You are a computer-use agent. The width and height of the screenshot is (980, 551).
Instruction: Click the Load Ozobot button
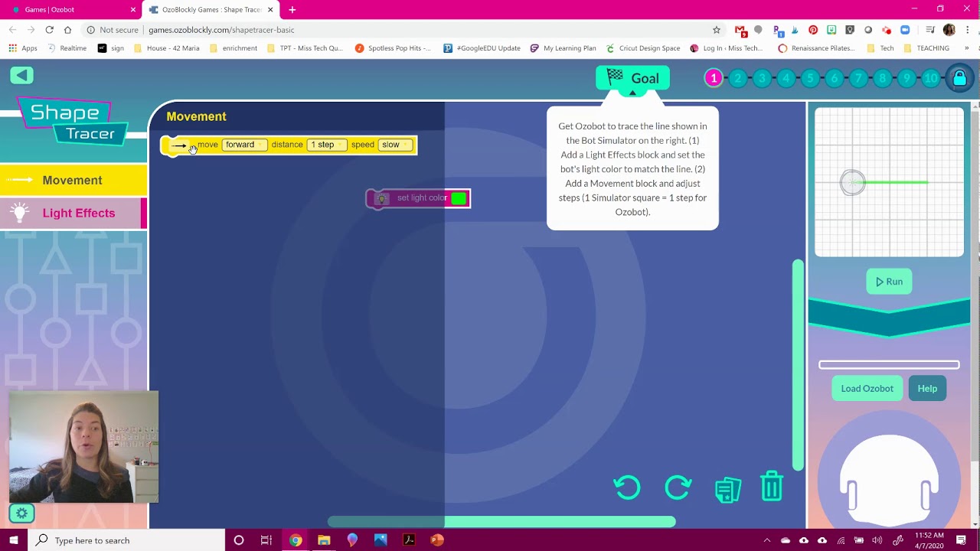[x=867, y=388]
